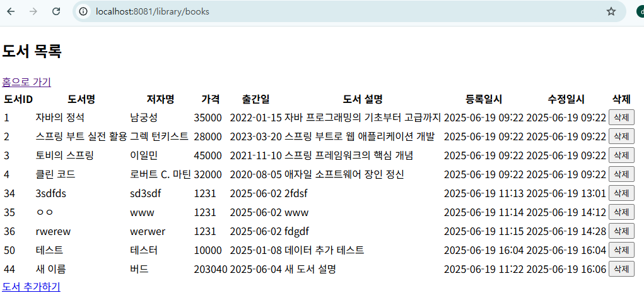Image resolution: width=644 pixels, height=307 pixels.
Task: Delete the 3sdfds book row
Action: [621, 193]
